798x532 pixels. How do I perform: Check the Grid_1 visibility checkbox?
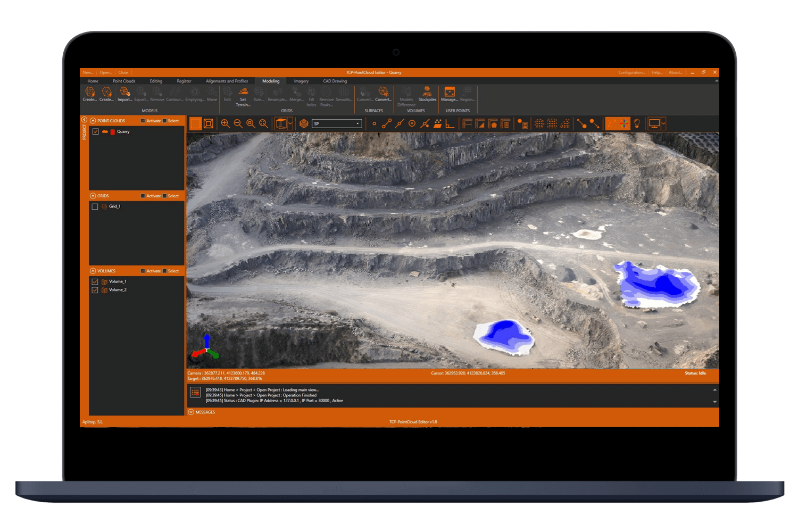(95, 206)
